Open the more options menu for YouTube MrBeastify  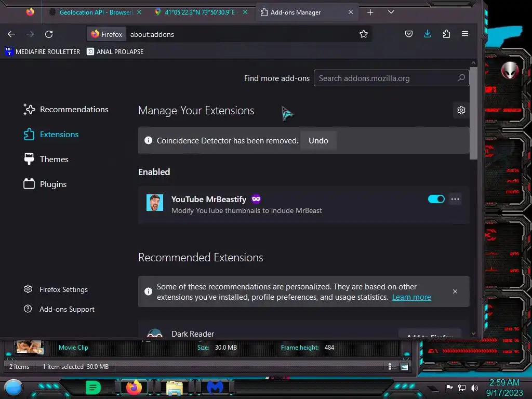pos(455,199)
